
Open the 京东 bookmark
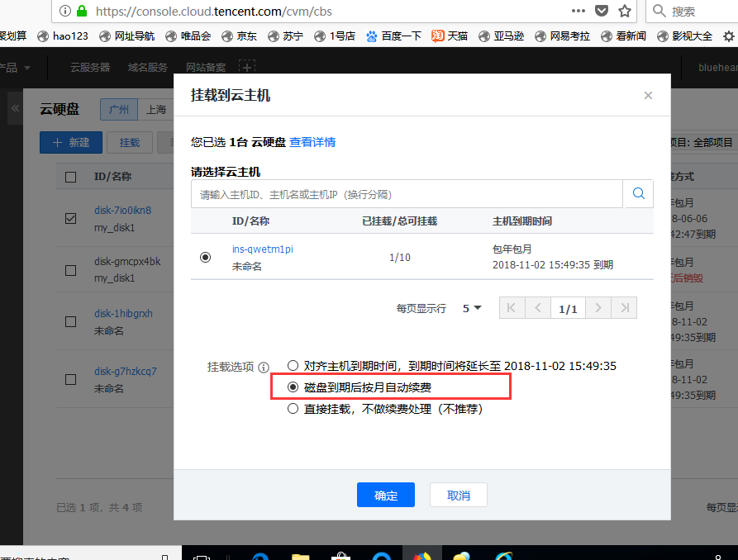pyautogui.click(x=239, y=36)
